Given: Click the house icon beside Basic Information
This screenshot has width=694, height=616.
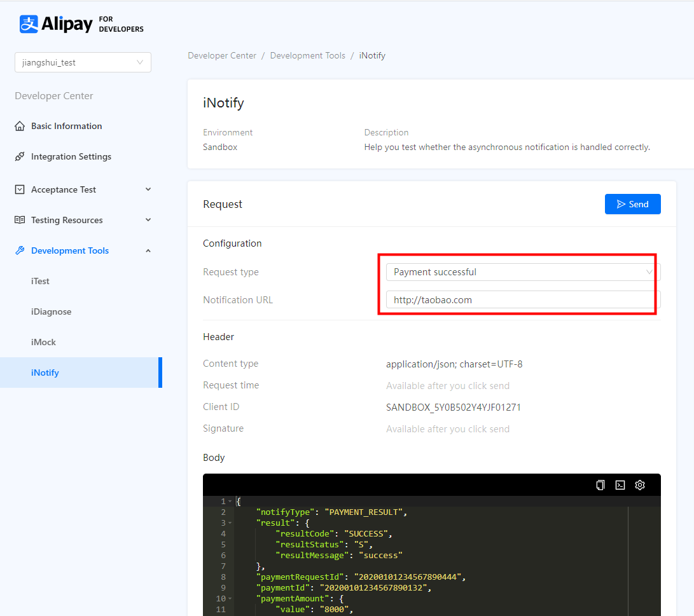Looking at the screenshot, I should click(20, 126).
